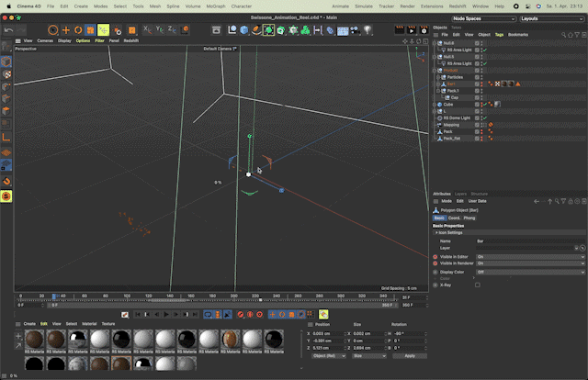Click the Go to Start playback button

coord(138,315)
